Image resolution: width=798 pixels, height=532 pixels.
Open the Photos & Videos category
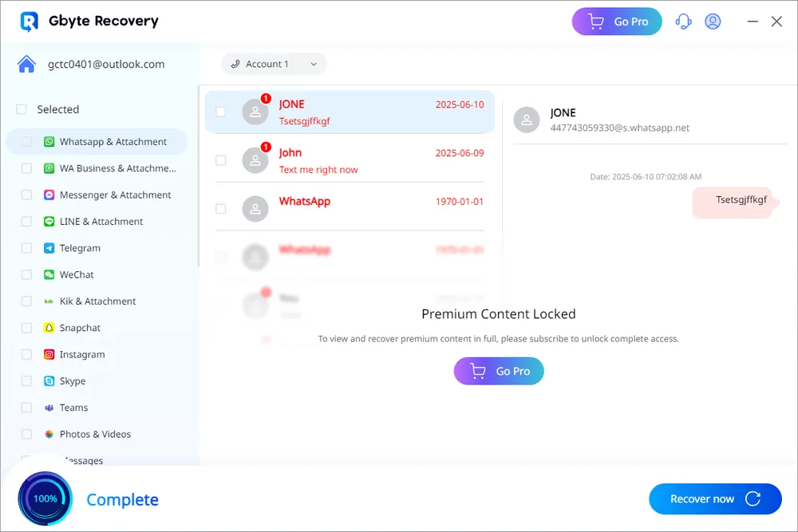(x=95, y=434)
